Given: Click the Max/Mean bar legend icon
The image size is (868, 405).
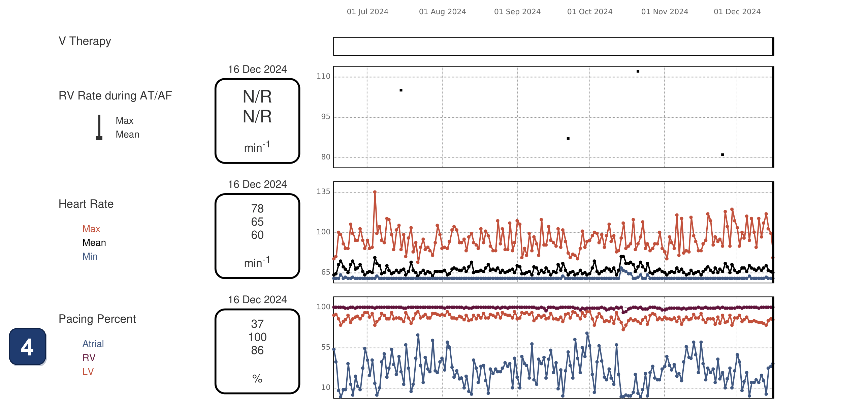Looking at the screenshot, I should 99,127.
